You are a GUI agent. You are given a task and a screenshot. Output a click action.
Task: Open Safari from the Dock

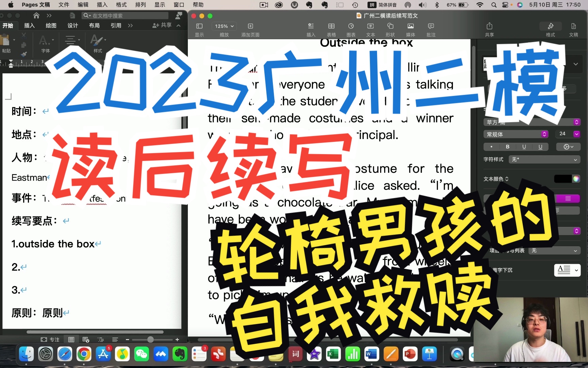point(65,354)
